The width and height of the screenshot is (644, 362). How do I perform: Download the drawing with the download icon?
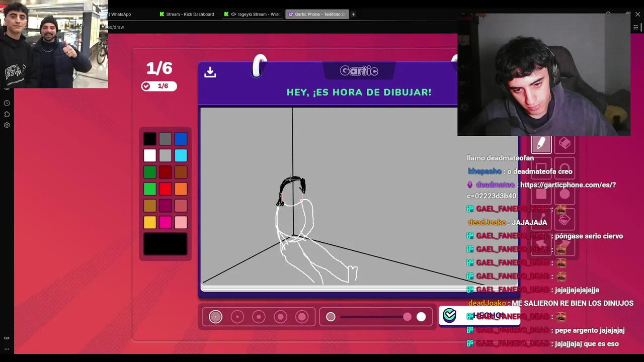click(x=210, y=72)
